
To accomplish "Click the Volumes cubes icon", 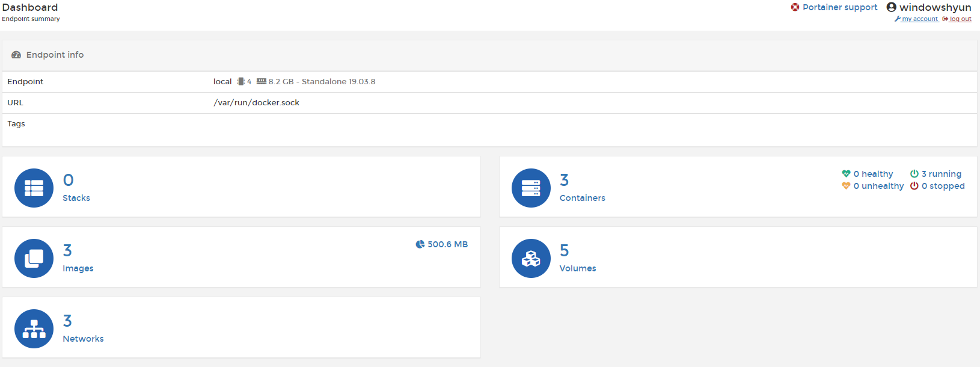I will click(531, 258).
